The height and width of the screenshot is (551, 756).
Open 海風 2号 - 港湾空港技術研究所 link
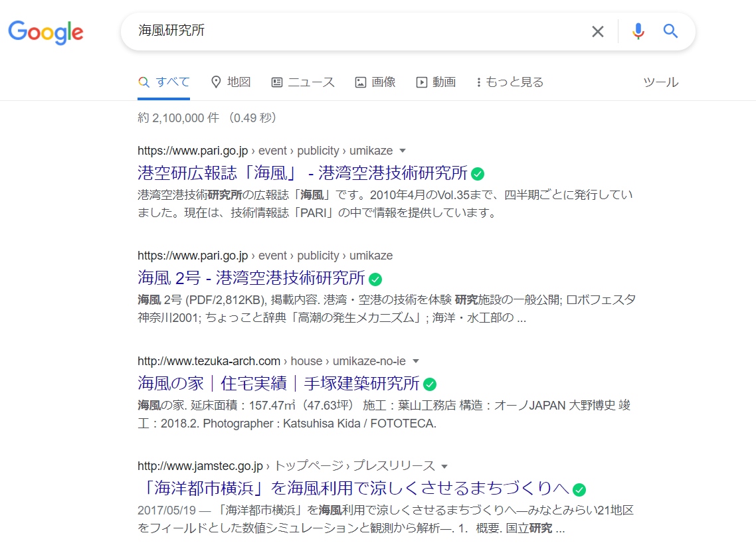251,278
